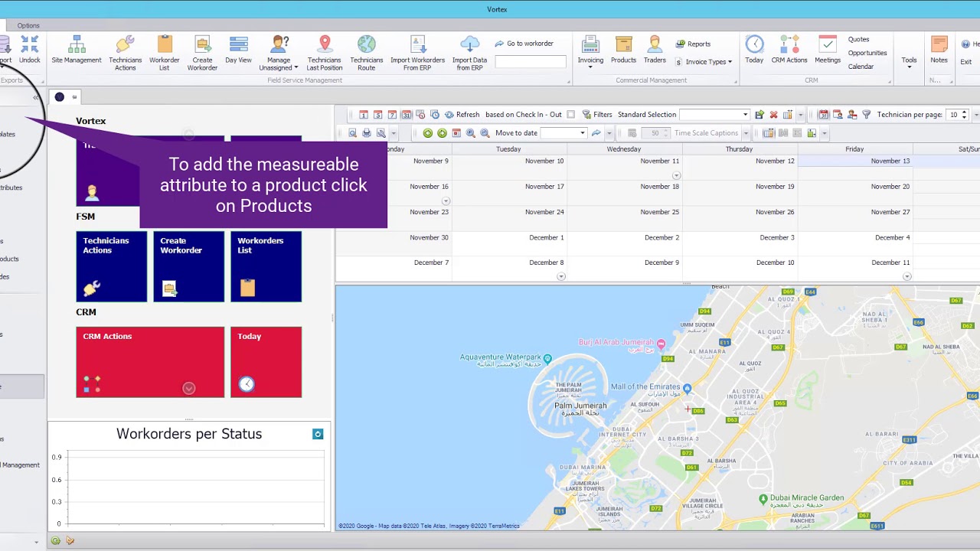The image size is (980, 551).
Task: Open Calendar in the CRM group
Action: coord(861,67)
